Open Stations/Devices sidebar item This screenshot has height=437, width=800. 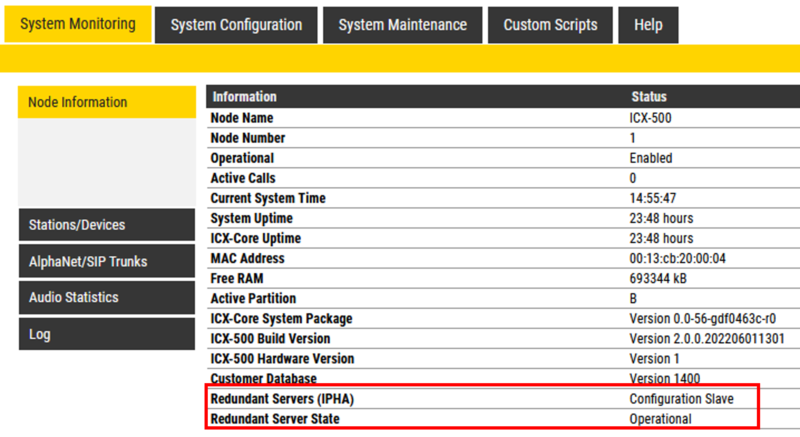106,225
